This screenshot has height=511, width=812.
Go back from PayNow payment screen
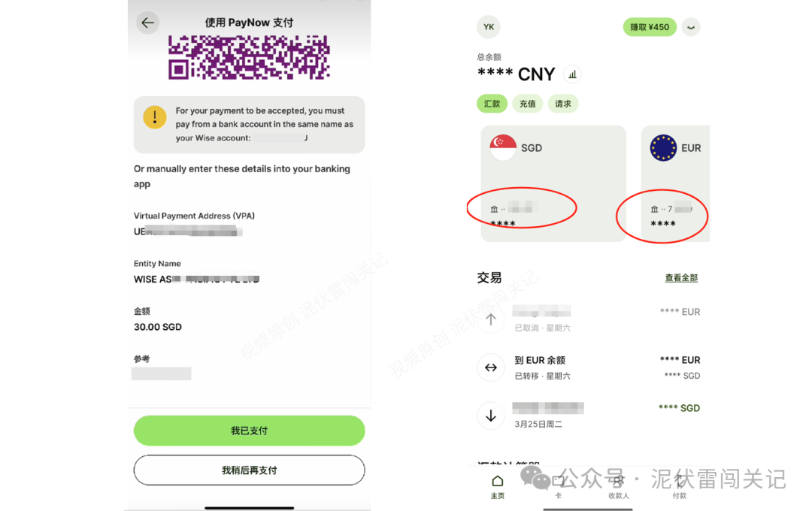[x=147, y=23]
